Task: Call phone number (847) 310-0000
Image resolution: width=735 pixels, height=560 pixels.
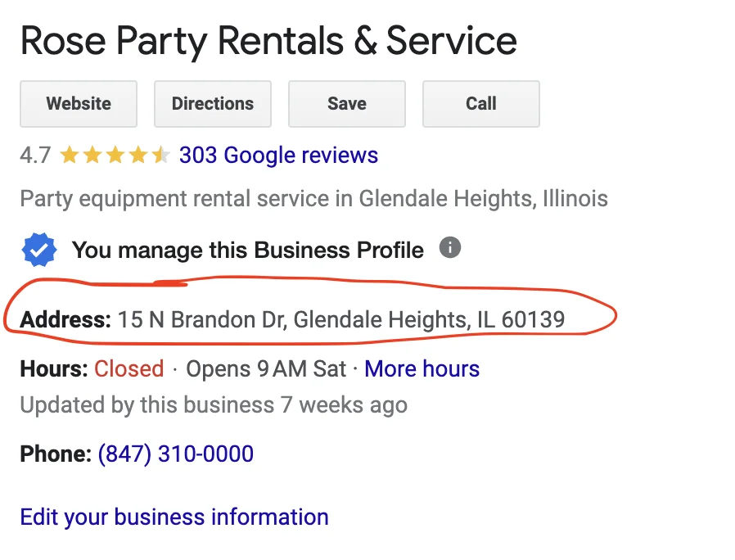Action: point(176,454)
